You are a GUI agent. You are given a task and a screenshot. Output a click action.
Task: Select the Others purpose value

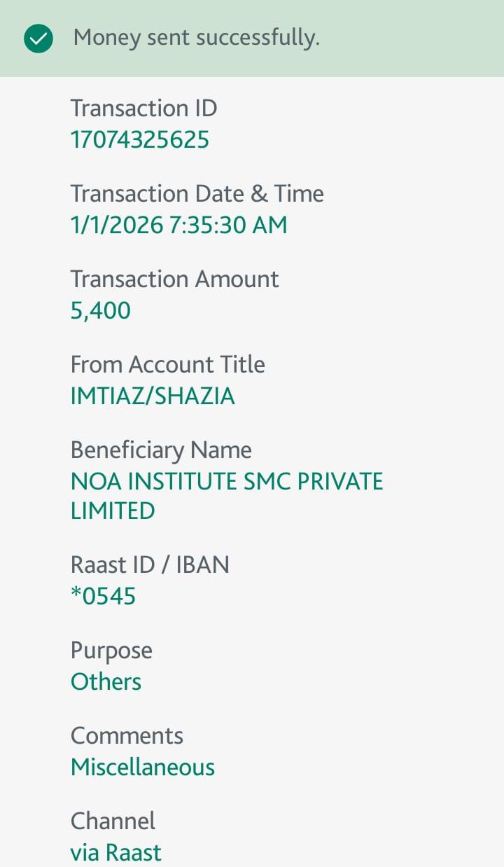coord(106,682)
